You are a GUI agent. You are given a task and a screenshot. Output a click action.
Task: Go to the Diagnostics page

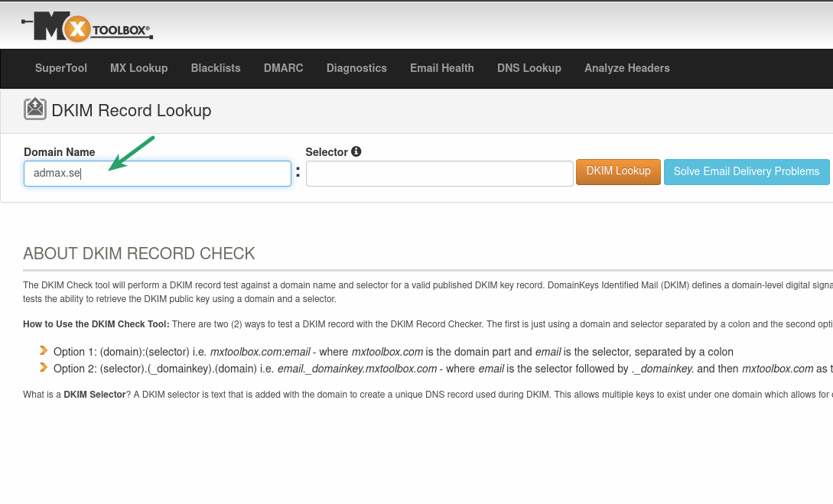pyautogui.click(x=356, y=68)
